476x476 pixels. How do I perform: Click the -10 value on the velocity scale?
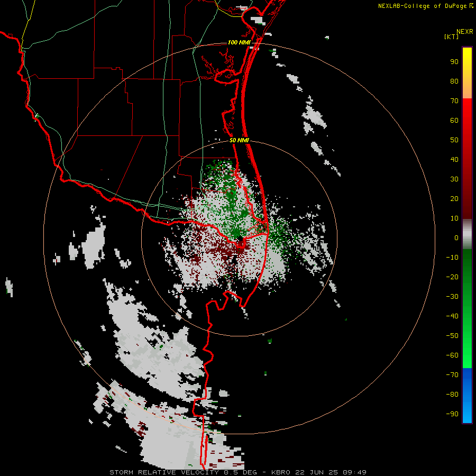[452, 258]
